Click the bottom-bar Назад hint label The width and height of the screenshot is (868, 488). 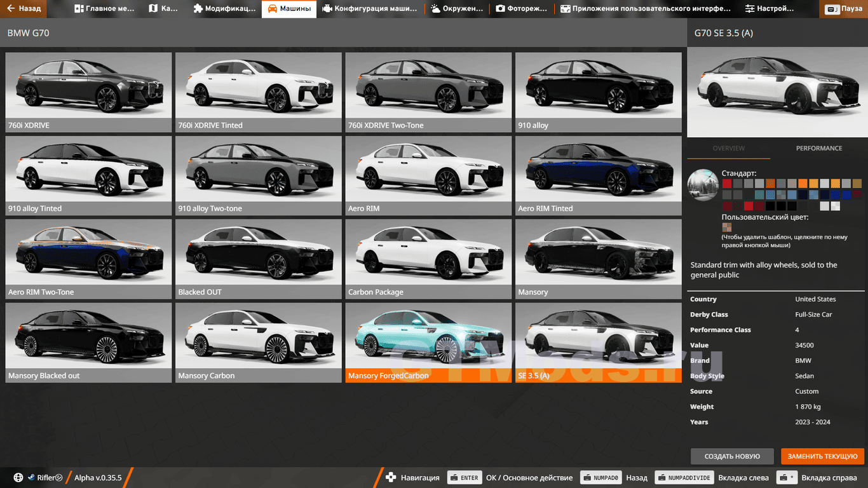637,478
